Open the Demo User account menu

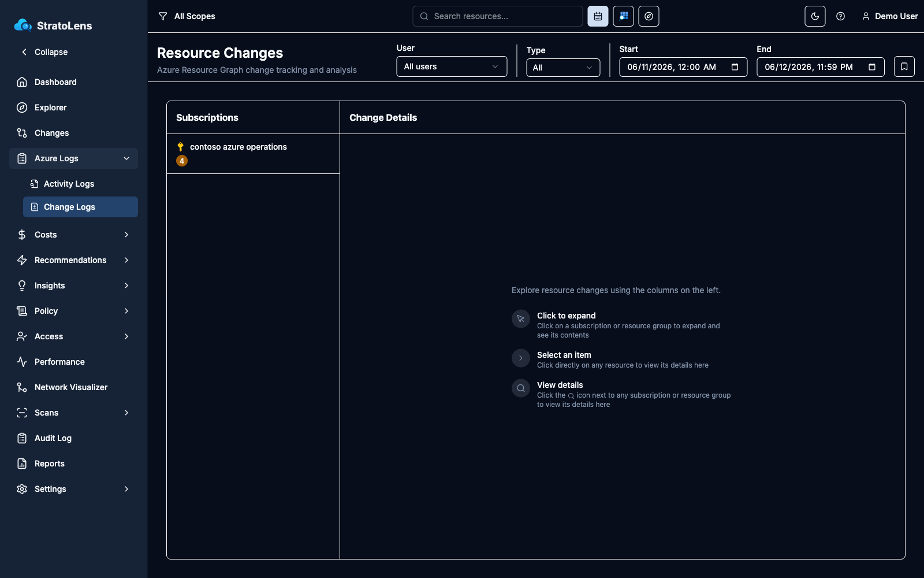pos(889,16)
